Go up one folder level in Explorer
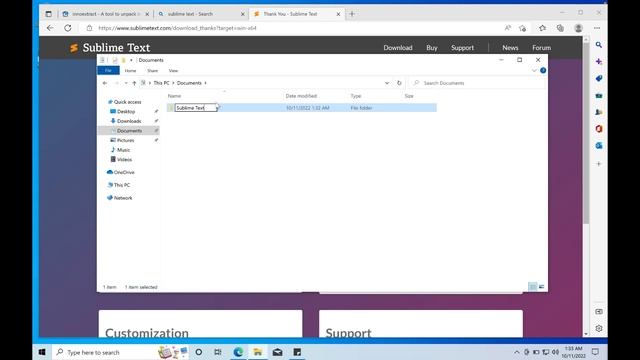 click(x=134, y=83)
